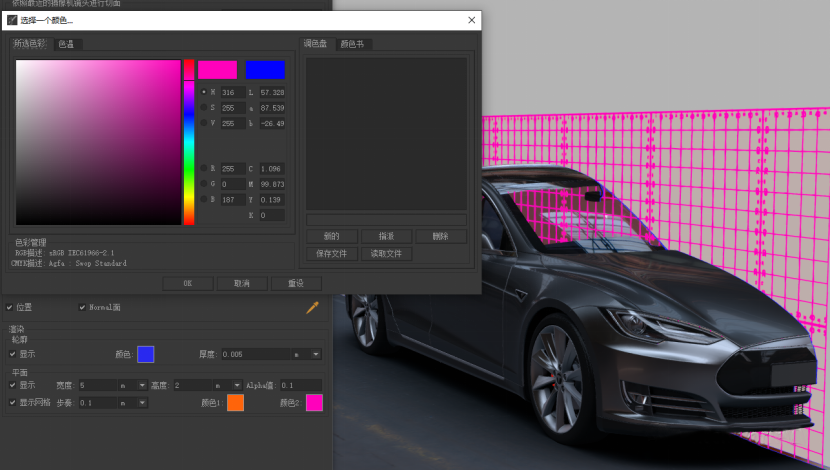This screenshot has width=831, height=470.
Task: Click the previous blue color preview
Action: [x=265, y=70]
